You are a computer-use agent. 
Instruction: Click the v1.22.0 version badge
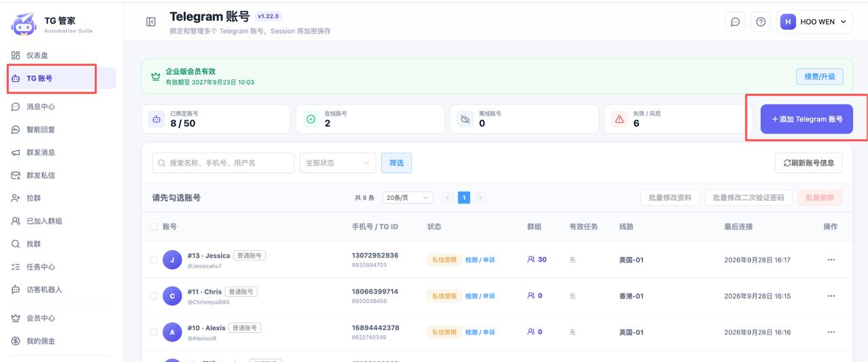(269, 16)
